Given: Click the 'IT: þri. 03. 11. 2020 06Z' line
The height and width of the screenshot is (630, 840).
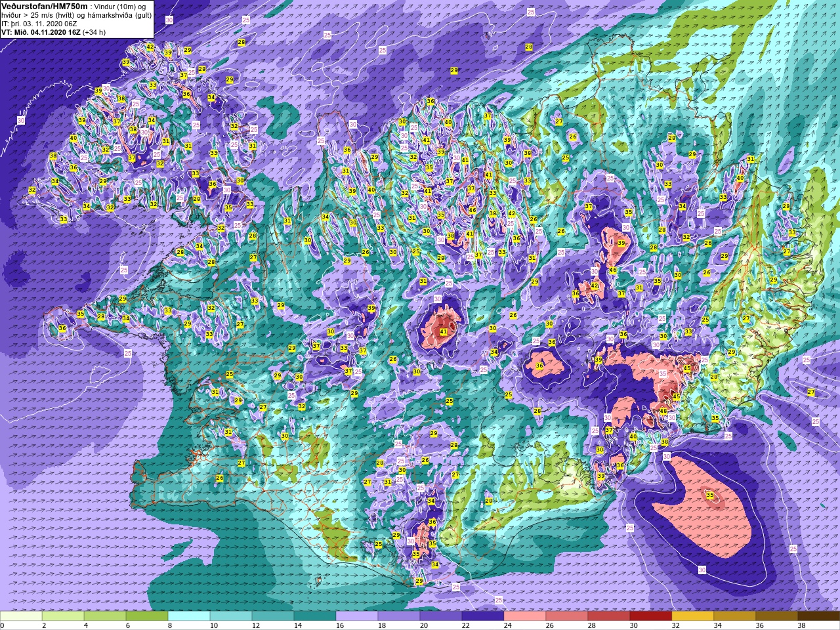Looking at the screenshot, I should pyautogui.click(x=39, y=23).
